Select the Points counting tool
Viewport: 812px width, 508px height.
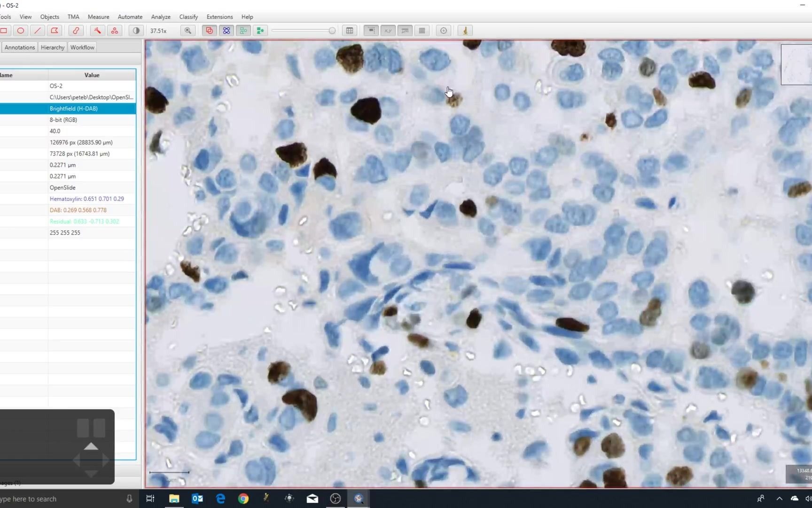[115, 31]
